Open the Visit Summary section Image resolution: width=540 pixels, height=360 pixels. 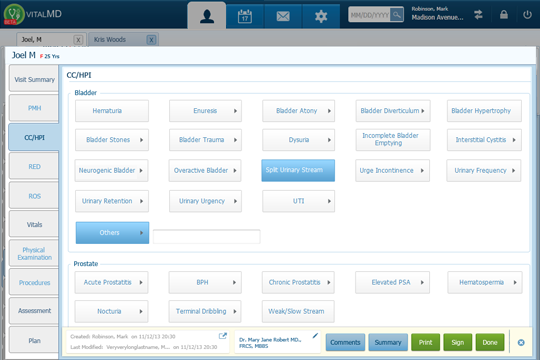[34, 79]
